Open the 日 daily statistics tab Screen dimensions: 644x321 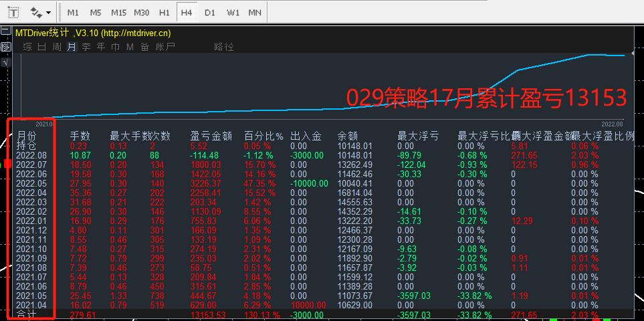tap(42, 47)
